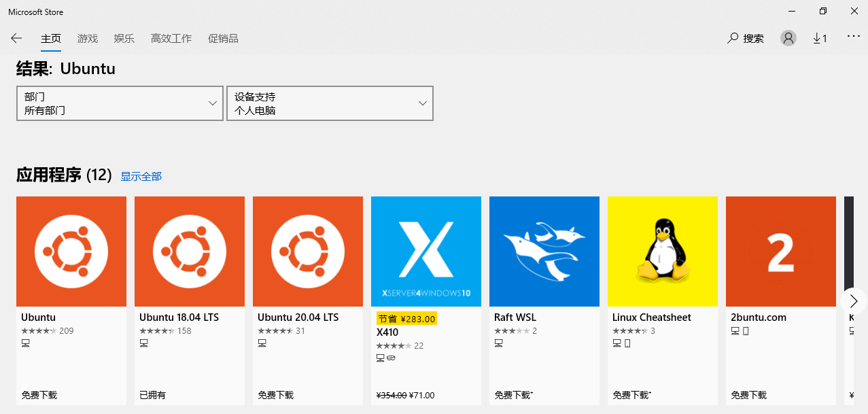868x414 pixels.
Task: Click the 158 rating under Ubuntu 18.04
Action: [x=184, y=331]
